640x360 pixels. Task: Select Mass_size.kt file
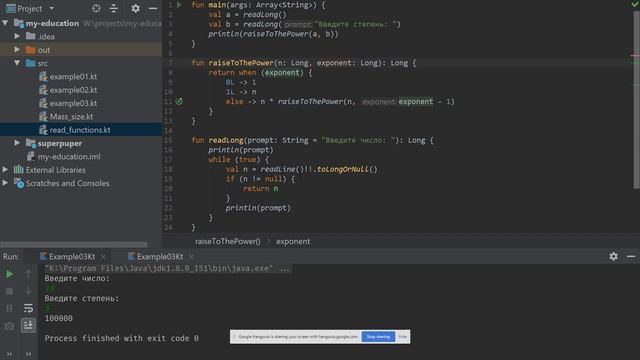71,116
